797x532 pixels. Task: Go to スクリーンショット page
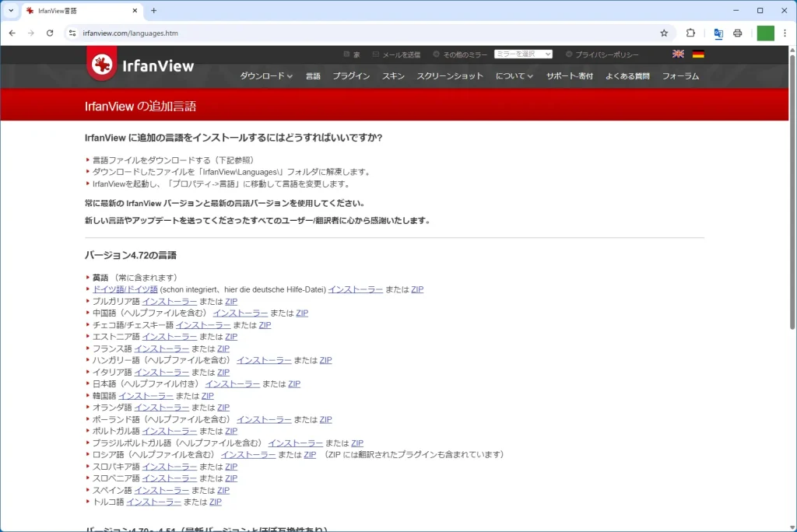tap(450, 76)
